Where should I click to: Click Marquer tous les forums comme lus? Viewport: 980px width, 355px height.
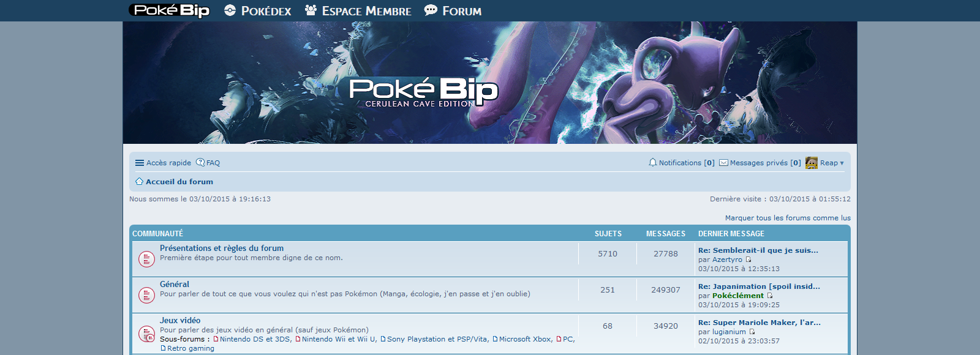point(788,218)
